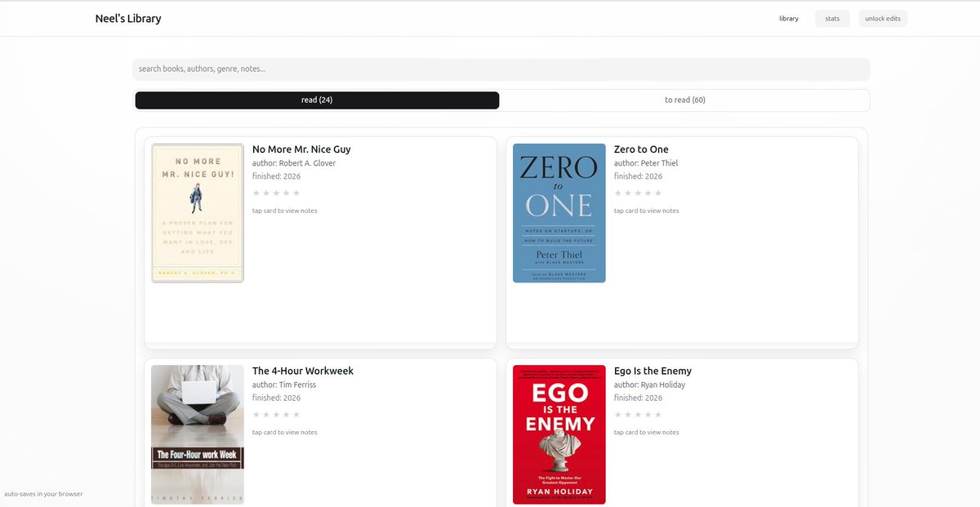Give The 4-Hour Workweek two stars
Screen dimensions: 980x507
click(x=266, y=415)
